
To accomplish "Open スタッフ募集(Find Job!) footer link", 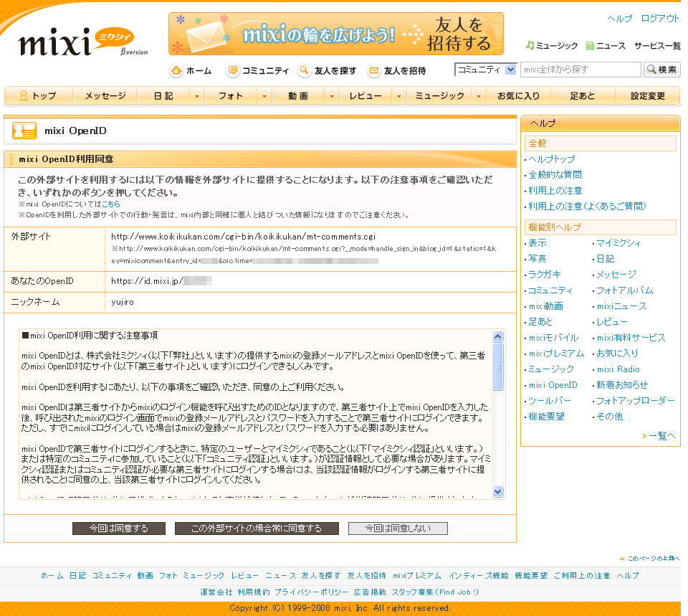I will coord(435,592).
